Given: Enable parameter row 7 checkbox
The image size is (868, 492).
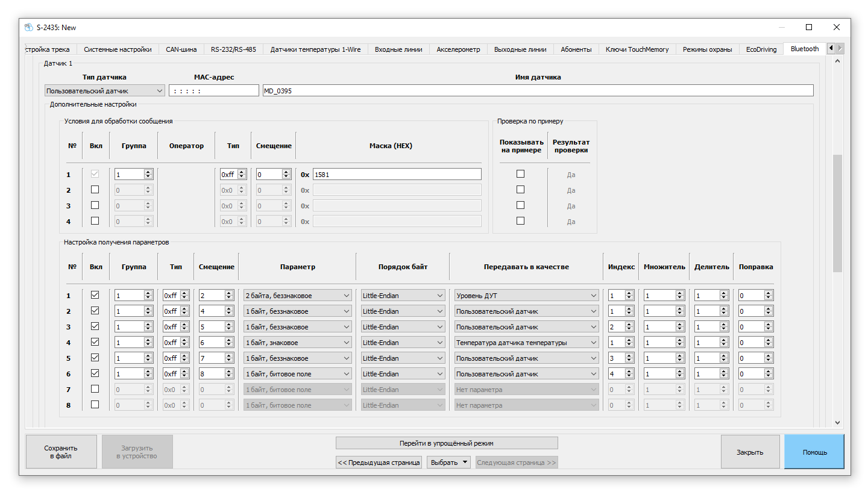Looking at the screenshot, I should click(95, 389).
